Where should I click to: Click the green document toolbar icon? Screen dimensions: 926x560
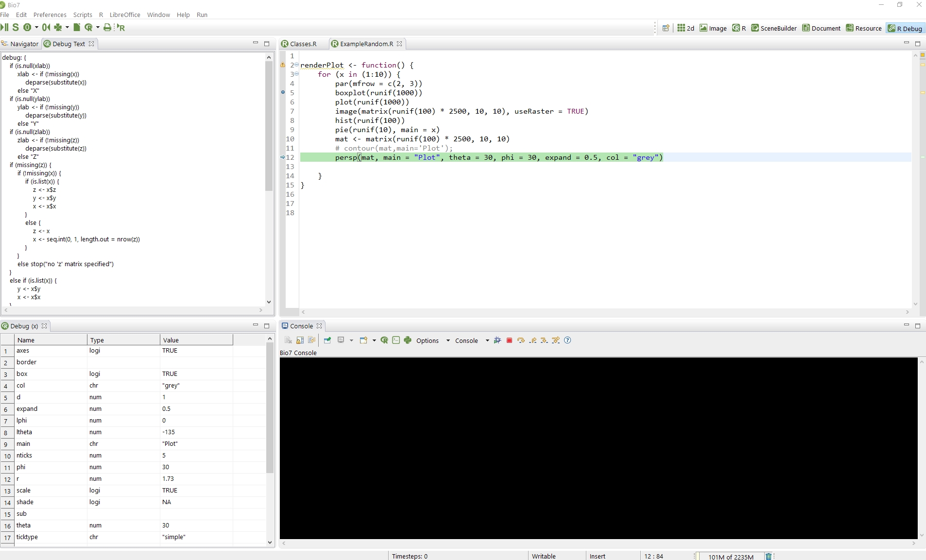pos(77,27)
